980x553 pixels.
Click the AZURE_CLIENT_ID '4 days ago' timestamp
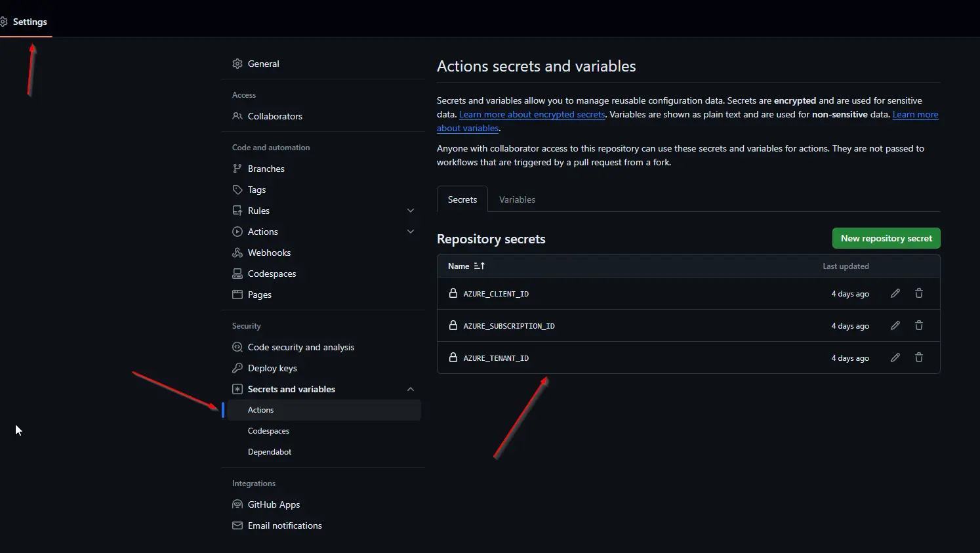click(x=850, y=294)
